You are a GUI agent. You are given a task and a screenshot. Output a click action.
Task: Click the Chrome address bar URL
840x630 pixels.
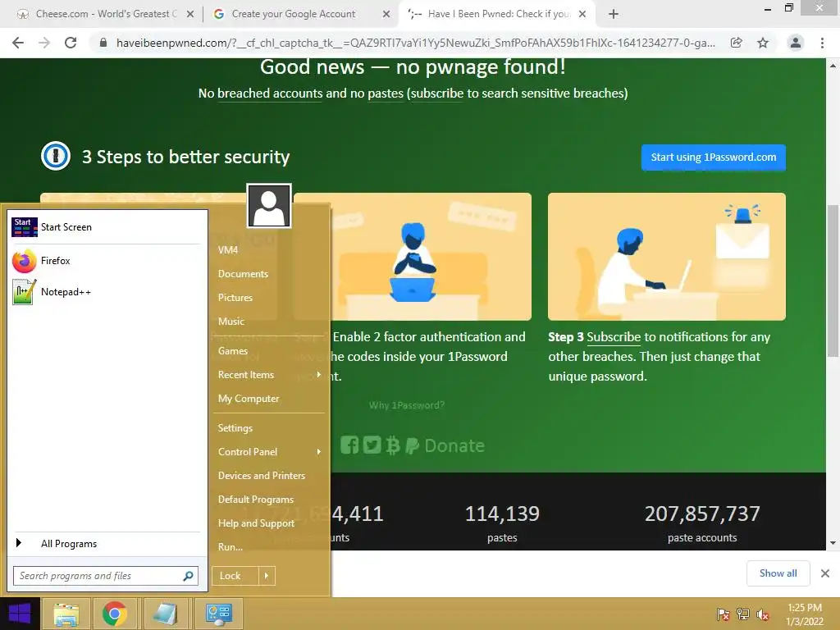(415, 43)
